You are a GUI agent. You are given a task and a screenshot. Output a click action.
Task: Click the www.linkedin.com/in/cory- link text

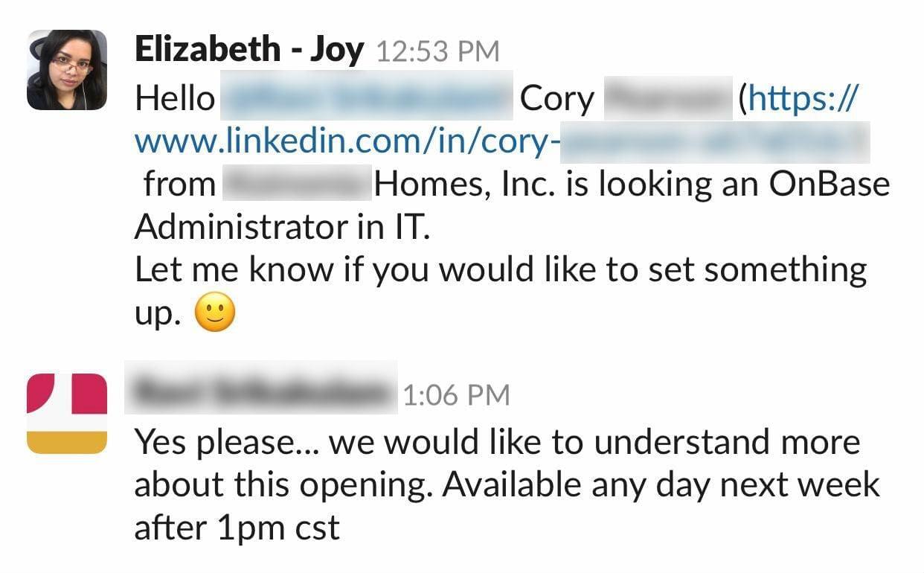[342, 141]
